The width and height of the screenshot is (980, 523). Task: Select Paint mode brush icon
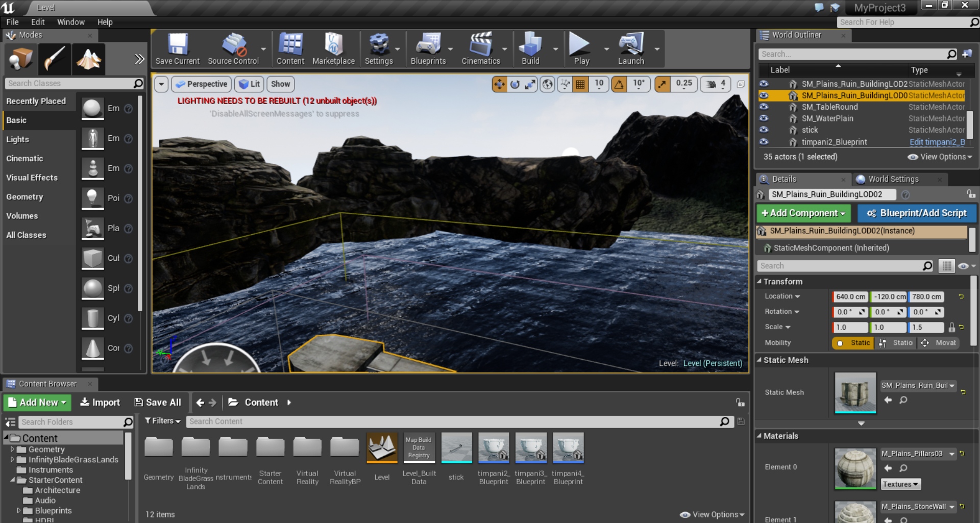pyautogui.click(x=55, y=59)
